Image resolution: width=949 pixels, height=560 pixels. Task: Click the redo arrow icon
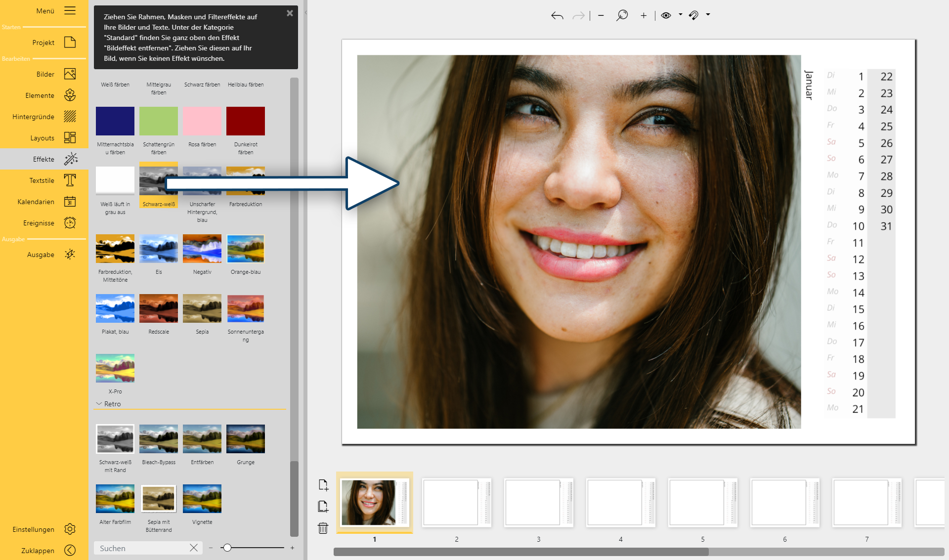(578, 16)
